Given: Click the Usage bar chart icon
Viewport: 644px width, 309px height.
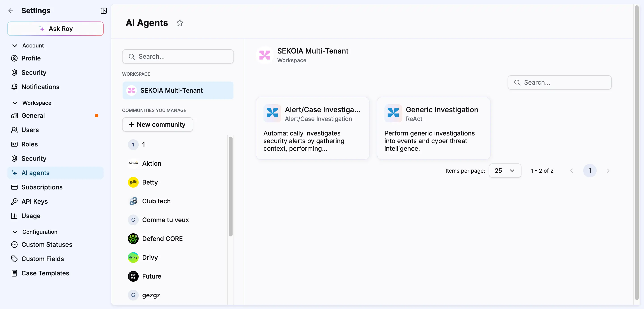Looking at the screenshot, I should point(14,216).
